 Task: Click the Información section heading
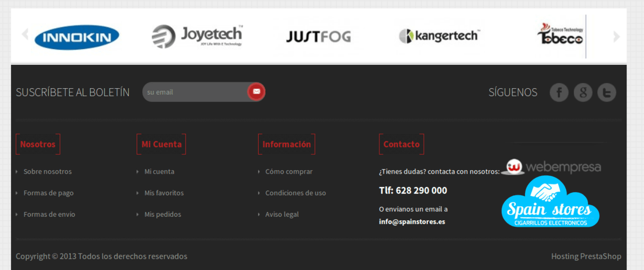click(287, 144)
